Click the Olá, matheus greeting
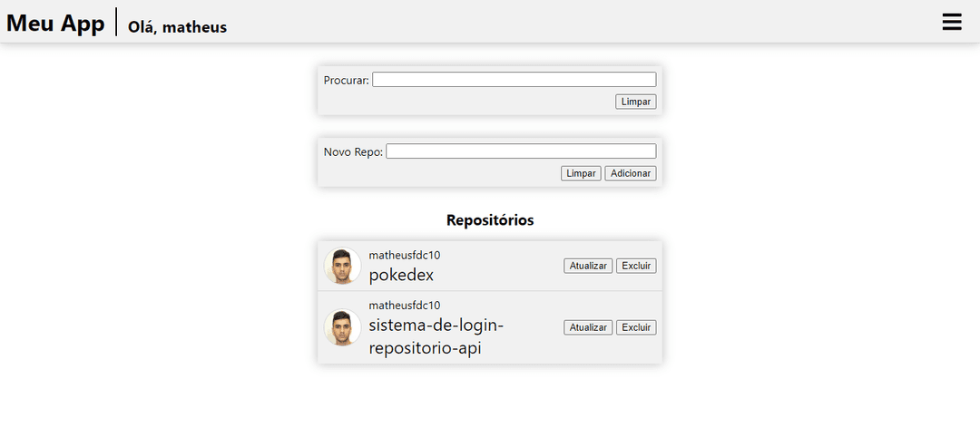The width and height of the screenshot is (980, 447). click(x=178, y=27)
